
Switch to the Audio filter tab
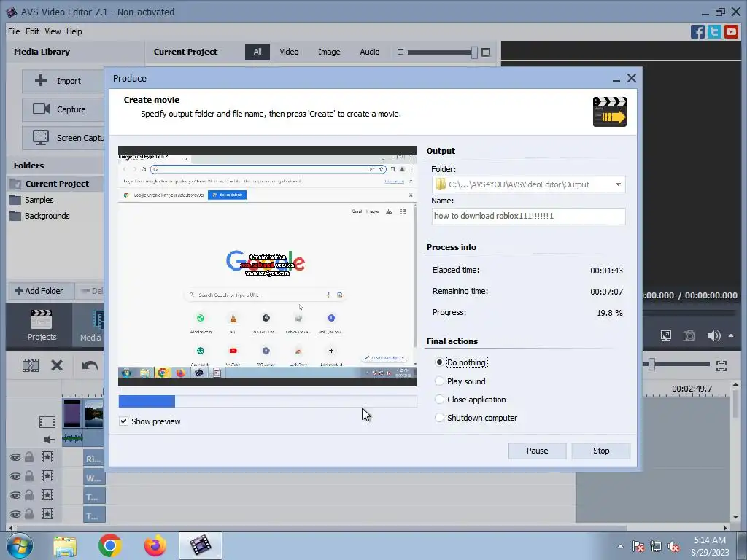point(370,52)
